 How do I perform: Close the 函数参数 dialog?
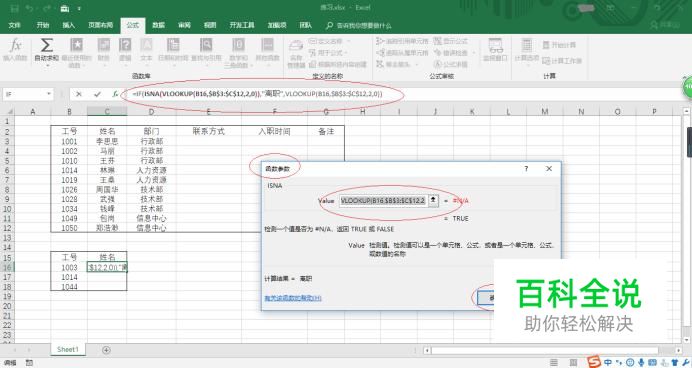pos(549,169)
